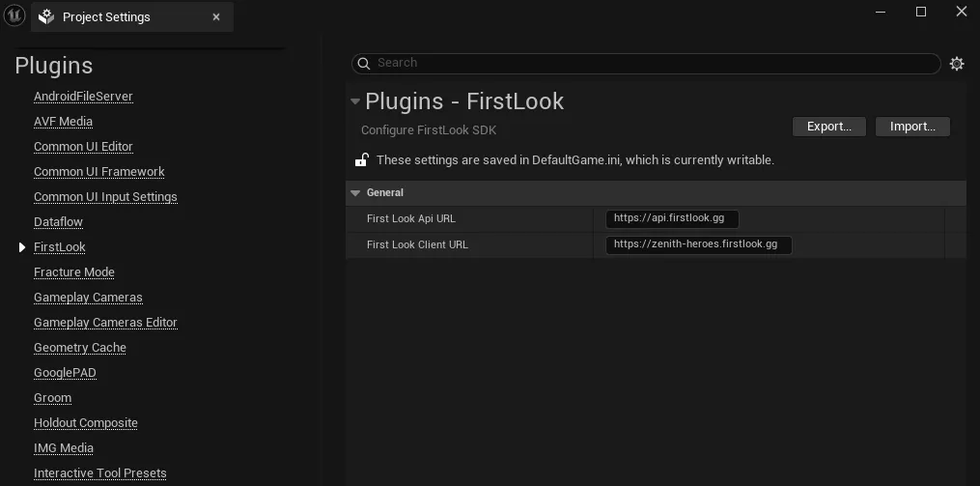Minimize the Project Settings window
The image size is (980, 486).
coord(881,12)
